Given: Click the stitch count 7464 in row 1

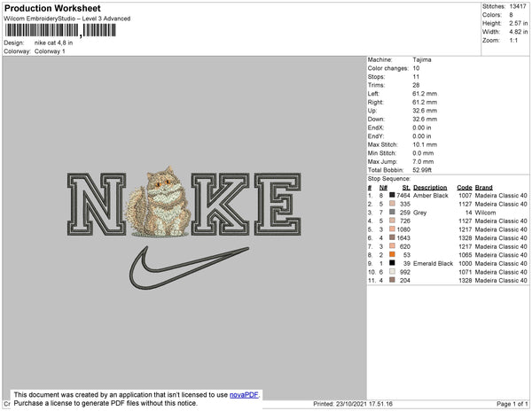Looking at the screenshot, I should pos(403,196).
